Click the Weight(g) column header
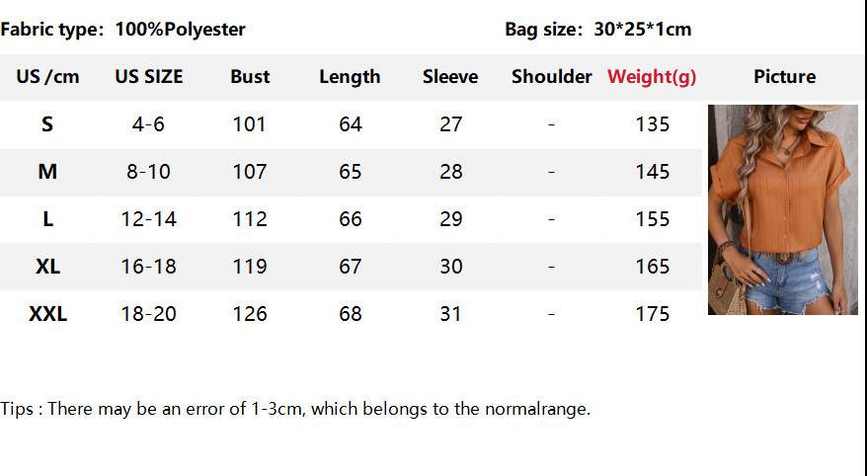This screenshot has width=868, height=476. click(x=652, y=77)
